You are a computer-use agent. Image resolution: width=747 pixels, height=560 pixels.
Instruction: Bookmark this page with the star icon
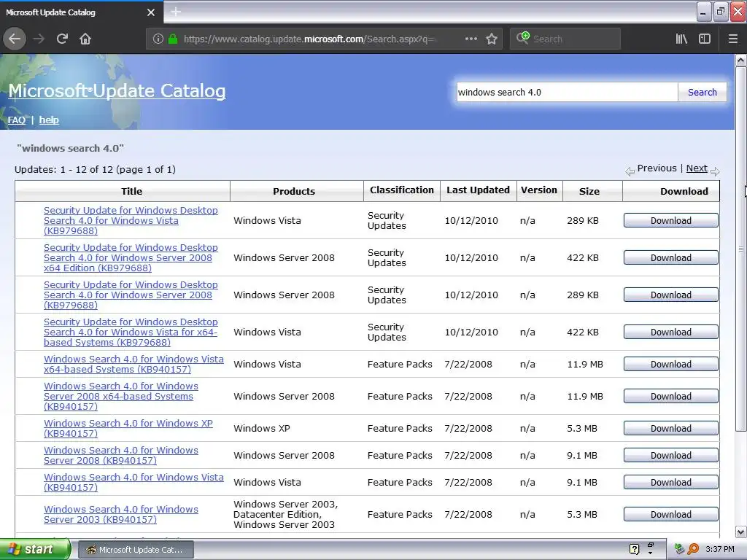point(492,39)
